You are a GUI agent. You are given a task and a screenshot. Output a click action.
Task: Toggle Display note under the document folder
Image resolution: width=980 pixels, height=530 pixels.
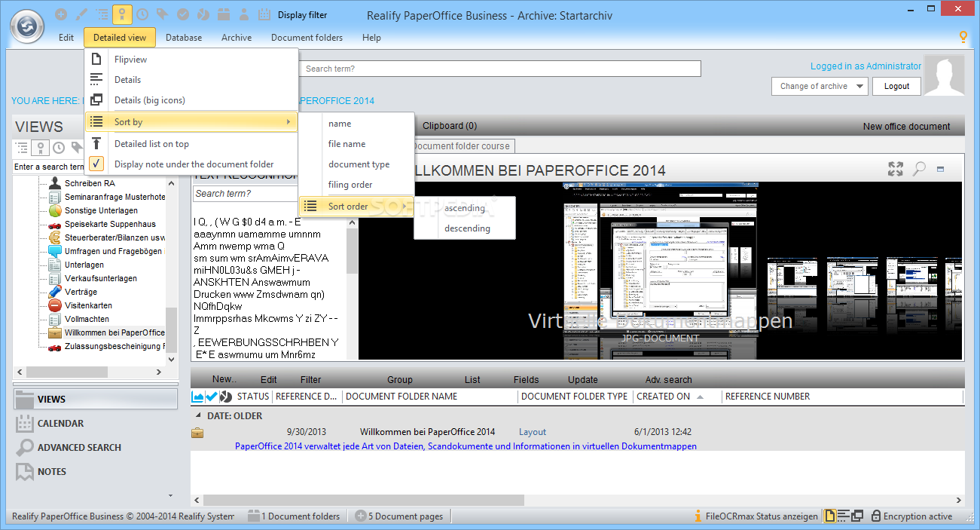(x=191, y=164)
